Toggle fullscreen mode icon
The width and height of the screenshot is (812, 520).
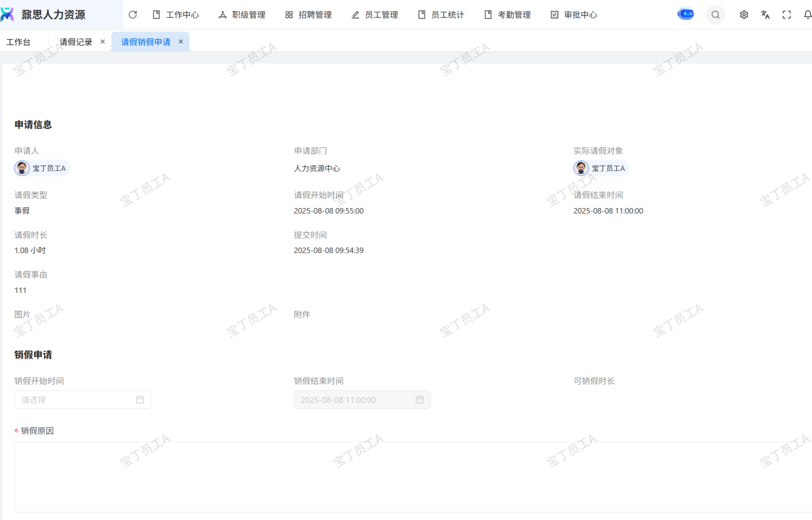click(786, 15)
